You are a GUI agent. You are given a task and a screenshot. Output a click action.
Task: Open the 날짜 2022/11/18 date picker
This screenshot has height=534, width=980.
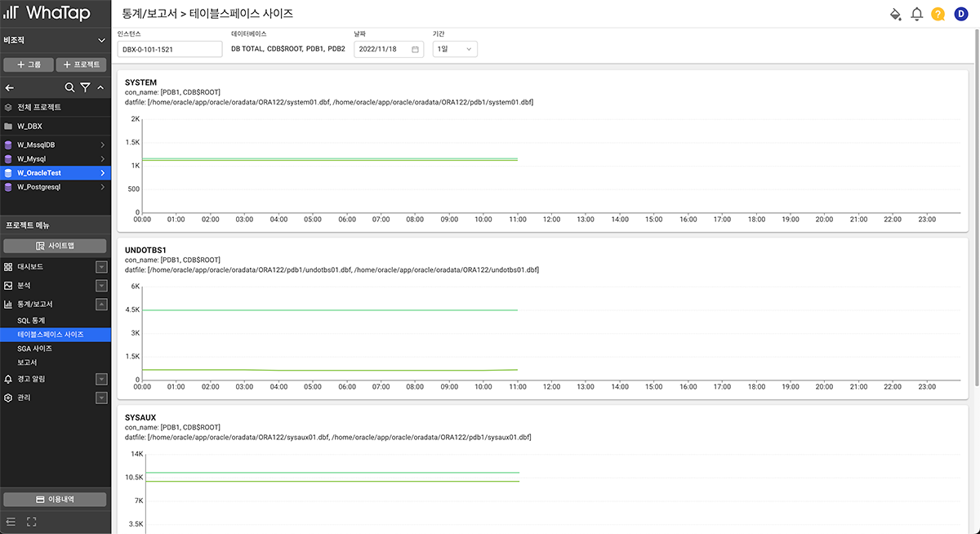tap(389, 49)
